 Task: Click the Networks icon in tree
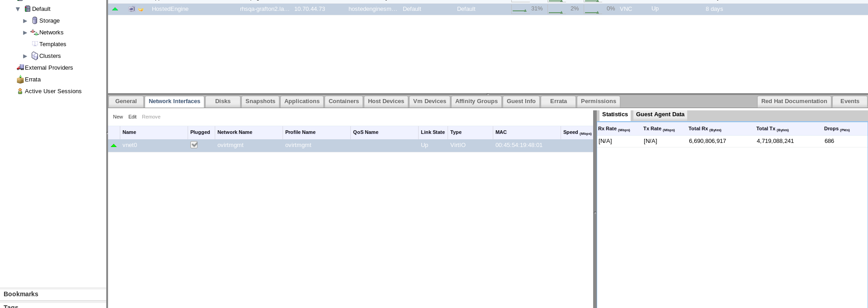pos(34,32)
